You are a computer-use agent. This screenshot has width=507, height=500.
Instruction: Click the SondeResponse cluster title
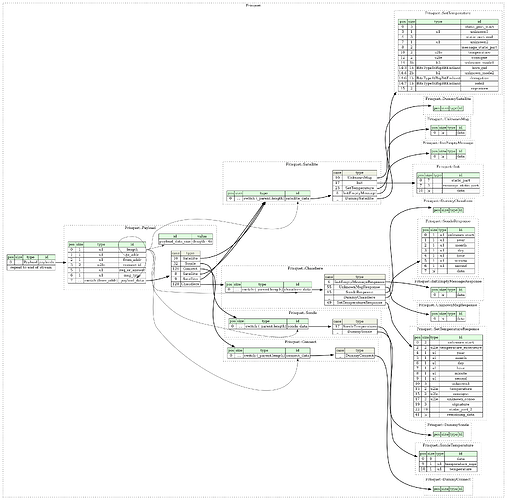pyautogui.click(x=448, y=221)
